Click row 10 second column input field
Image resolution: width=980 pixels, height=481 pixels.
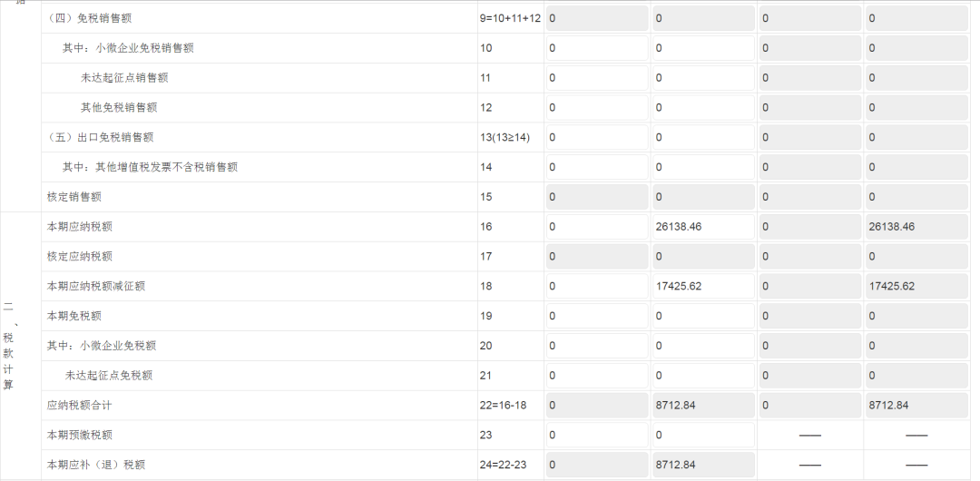pos(703,48)
